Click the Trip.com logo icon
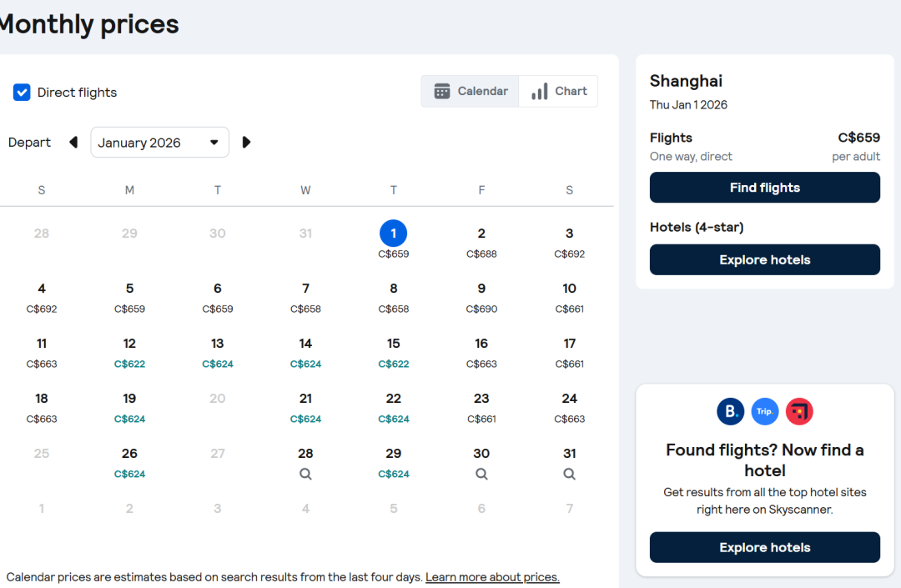This screenshot has width=901, height=588. pyautogui.click(x=764, y=411)
